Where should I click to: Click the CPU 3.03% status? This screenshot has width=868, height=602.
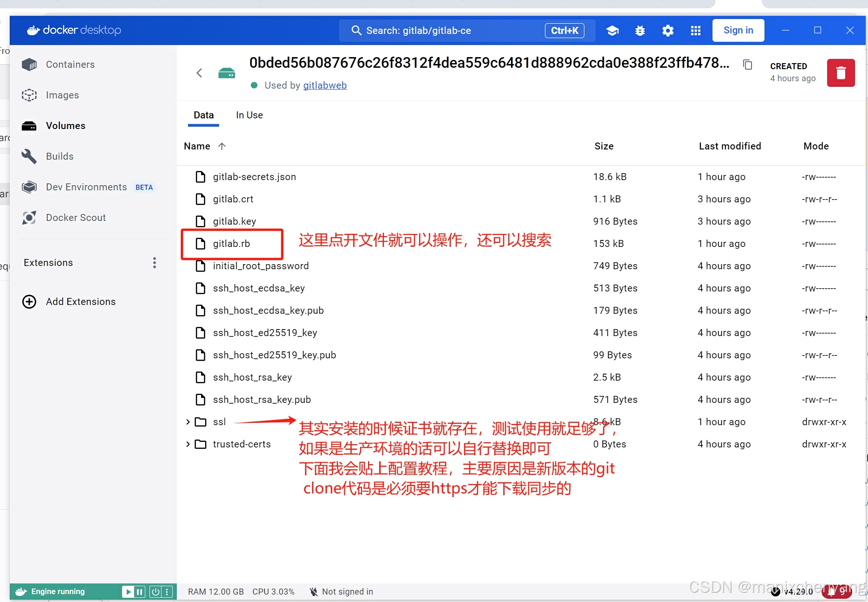pos(273,592)
